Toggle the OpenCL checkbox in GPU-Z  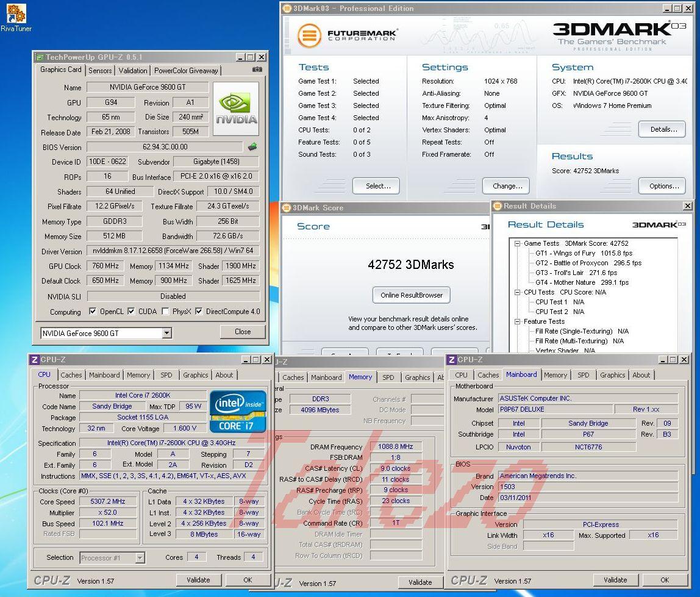(x=93, y=311)
